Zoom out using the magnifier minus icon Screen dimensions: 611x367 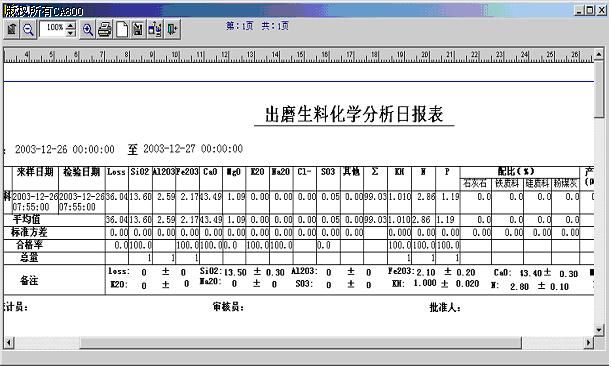[x=28, y=29]
